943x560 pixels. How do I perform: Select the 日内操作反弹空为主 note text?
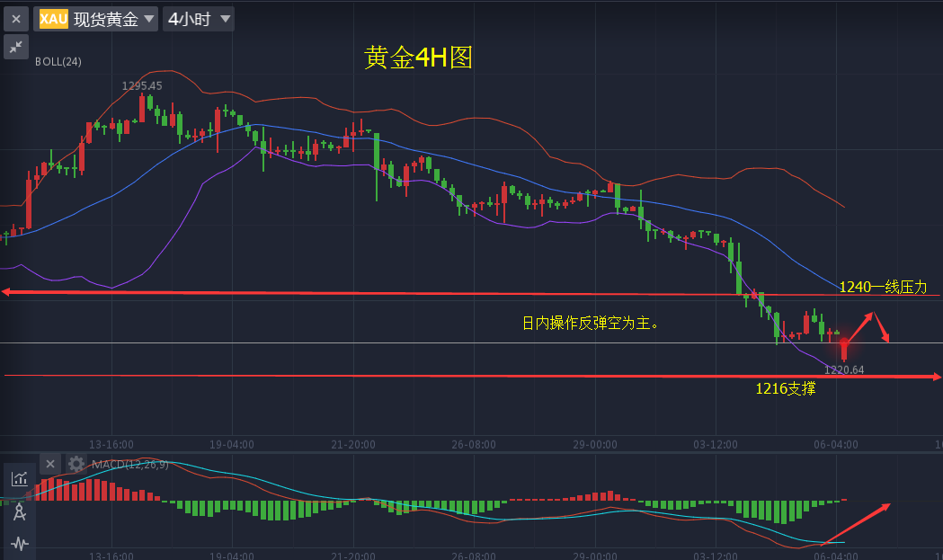591,323
